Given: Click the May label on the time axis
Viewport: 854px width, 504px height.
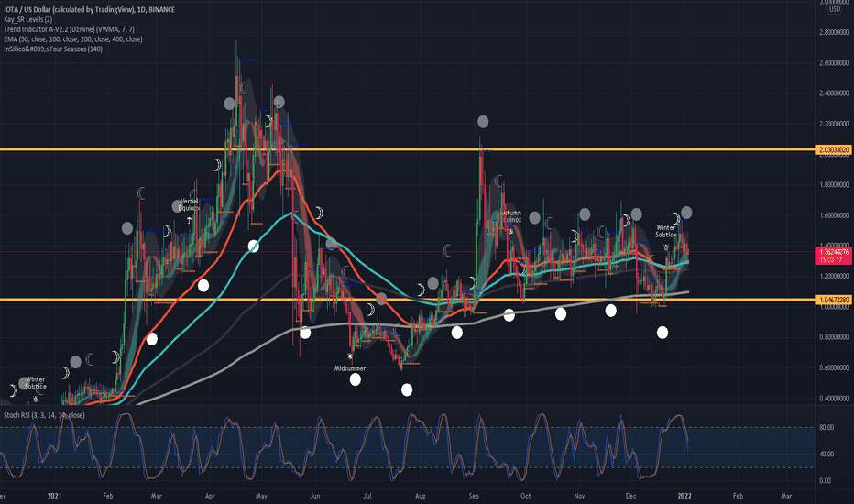Looking at the screenshot, I should coord(261,496).
